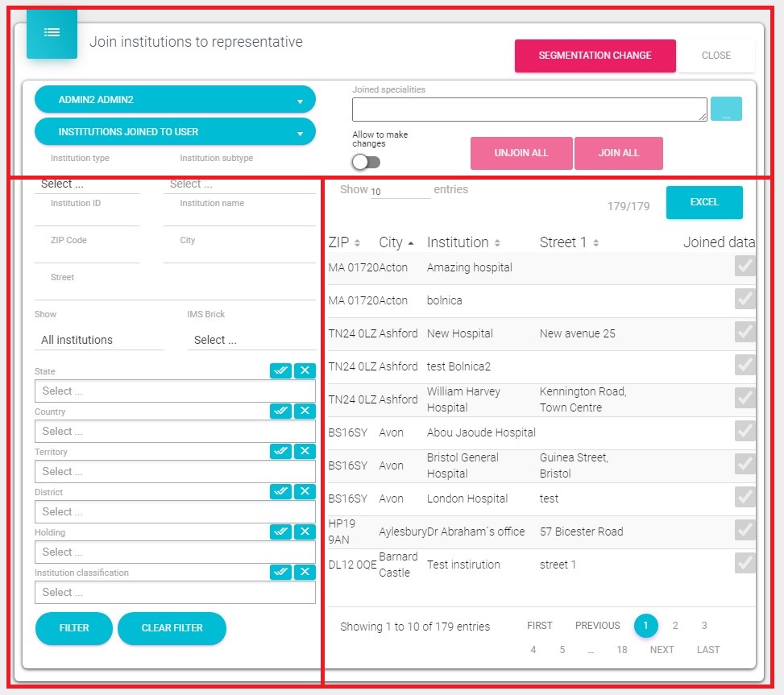Screen dimensions: 784x695
Task: Sort table by ZIP column
Action: pos(344,242)
